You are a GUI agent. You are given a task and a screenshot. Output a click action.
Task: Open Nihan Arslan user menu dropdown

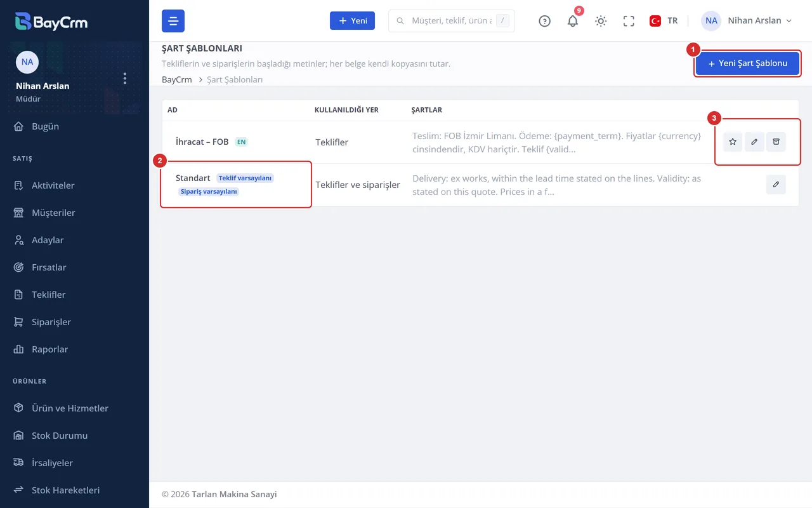(x=747, y=21)
